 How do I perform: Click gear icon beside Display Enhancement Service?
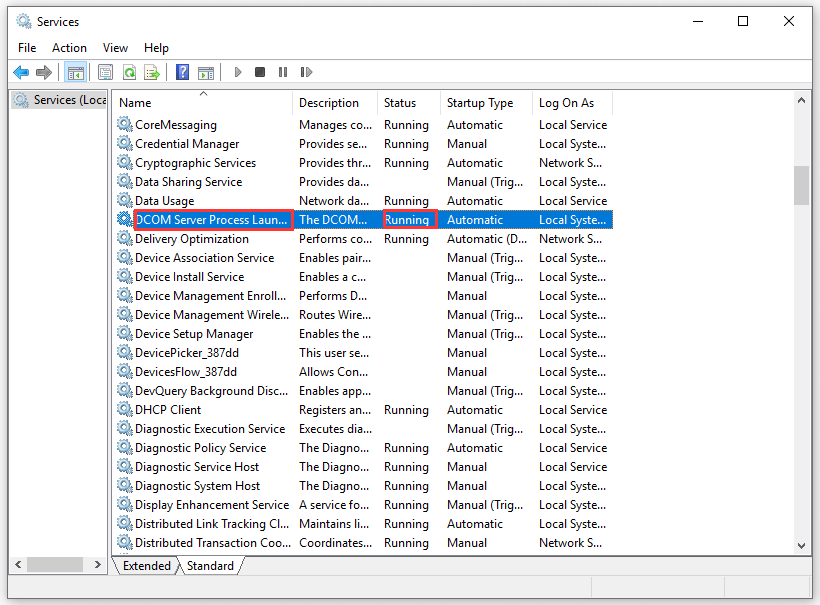pos(124,504)
